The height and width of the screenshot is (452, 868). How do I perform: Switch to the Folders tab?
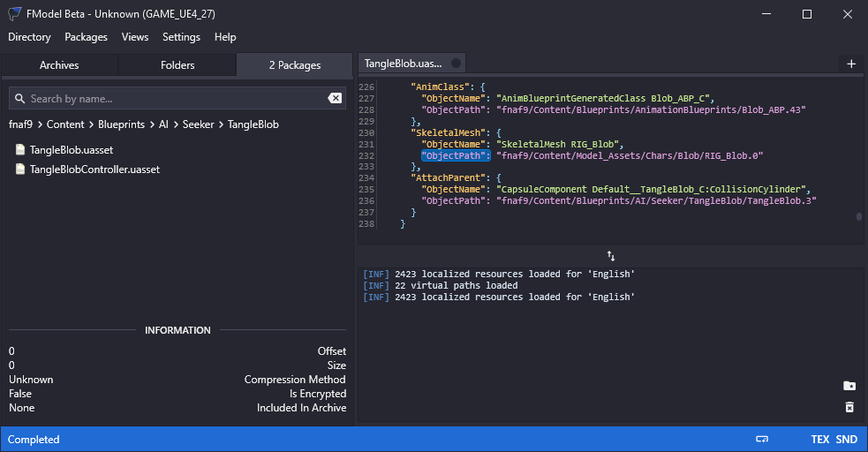pos(177,65)
